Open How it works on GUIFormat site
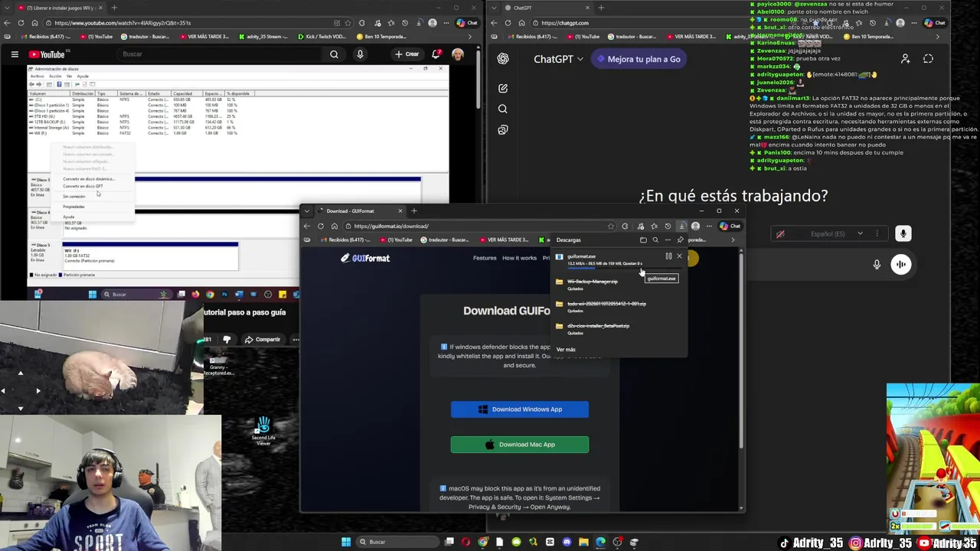Viewport: 980px width, 551px height. [x=520, y=259]
